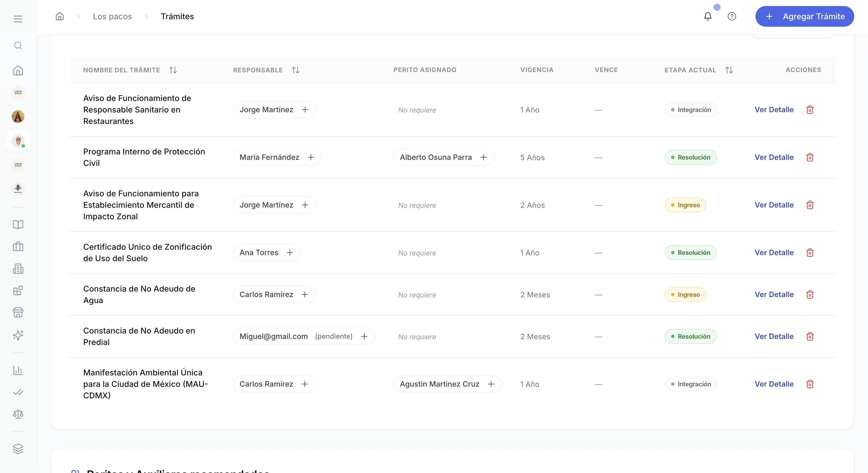The height and width of the screenshot is (473, 868).
Task: Open the analytics chart icon in the sidebar
Action: point(18,370)
